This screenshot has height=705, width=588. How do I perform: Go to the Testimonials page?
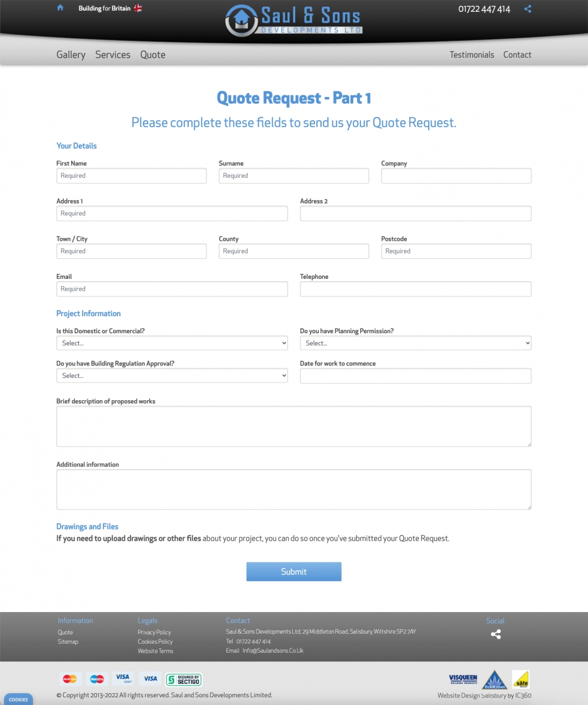472,55
